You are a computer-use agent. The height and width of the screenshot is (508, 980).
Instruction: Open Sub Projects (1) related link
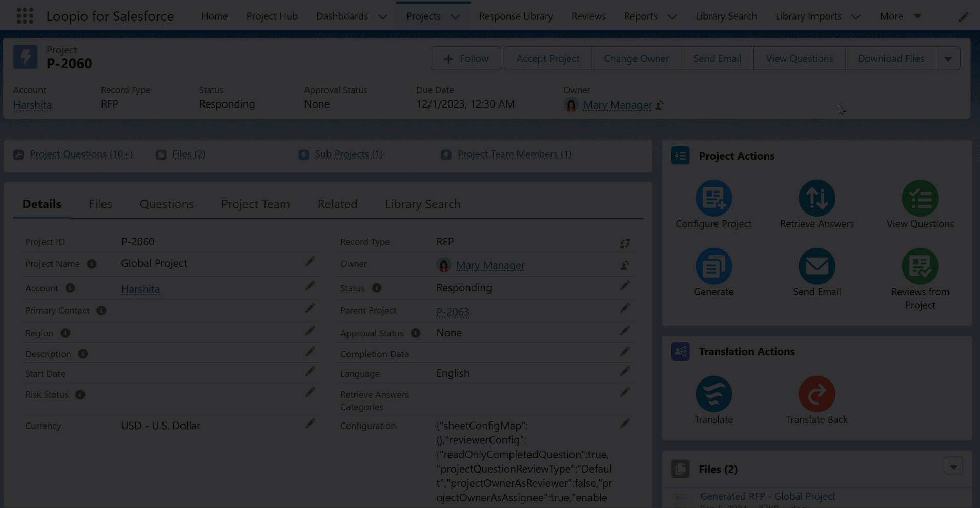[349, 154]
